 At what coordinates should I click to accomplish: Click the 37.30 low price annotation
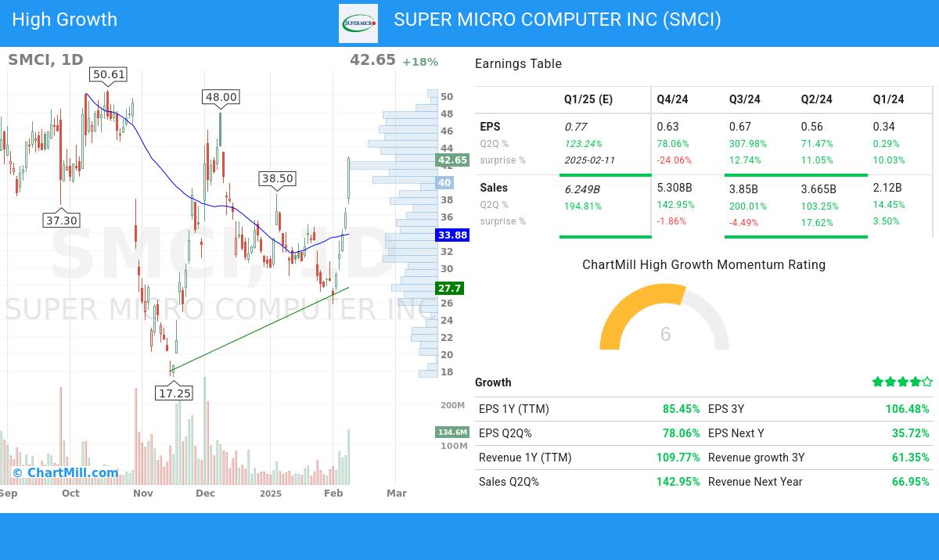pyautogui.click(x=61, y=221)
